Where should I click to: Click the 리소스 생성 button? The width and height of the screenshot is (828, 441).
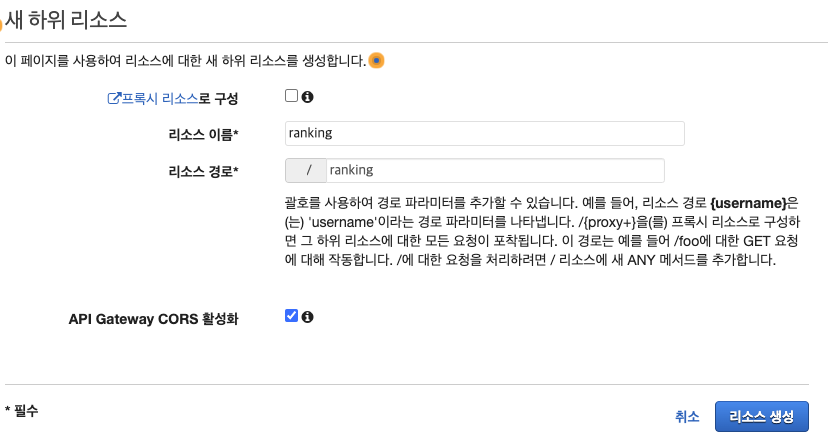pyautogui.click(x=761, y=417)
